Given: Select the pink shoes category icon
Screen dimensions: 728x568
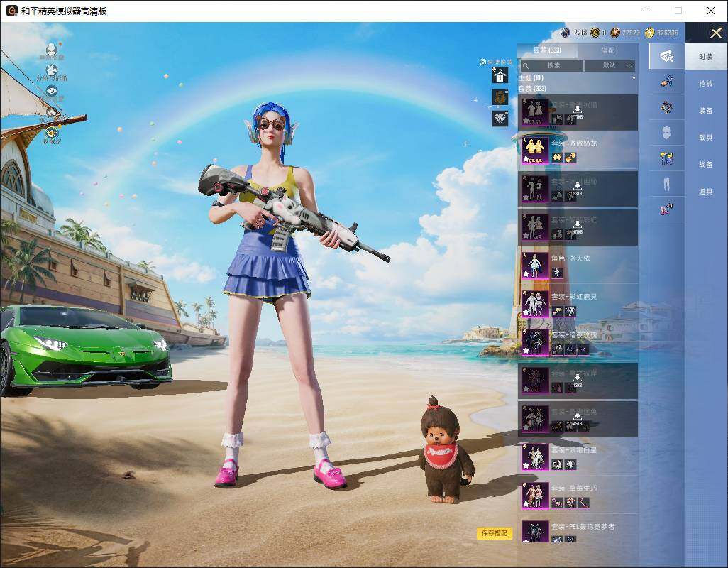Looking at the screenshot, I should click(666, 209).
